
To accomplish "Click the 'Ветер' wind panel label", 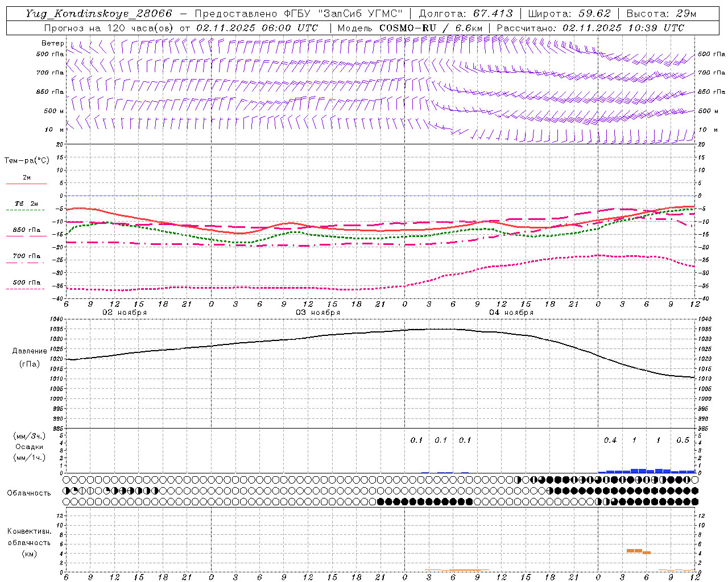I will tap(53, 43).
